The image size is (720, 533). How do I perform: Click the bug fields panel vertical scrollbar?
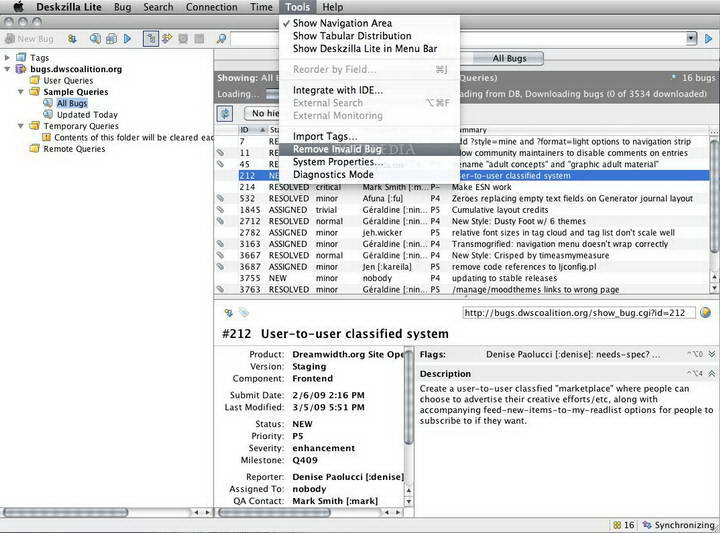409,396
